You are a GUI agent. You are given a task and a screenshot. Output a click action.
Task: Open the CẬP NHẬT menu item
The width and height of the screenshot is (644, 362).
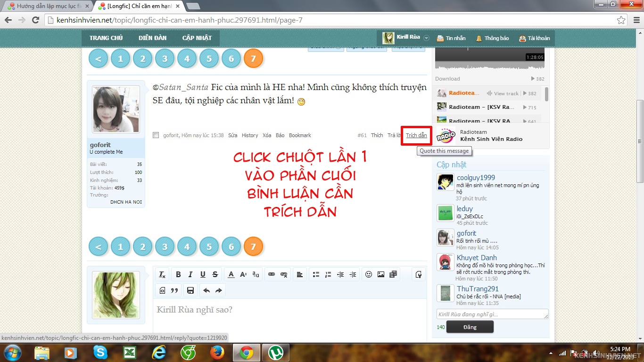(x=197, y=38)
